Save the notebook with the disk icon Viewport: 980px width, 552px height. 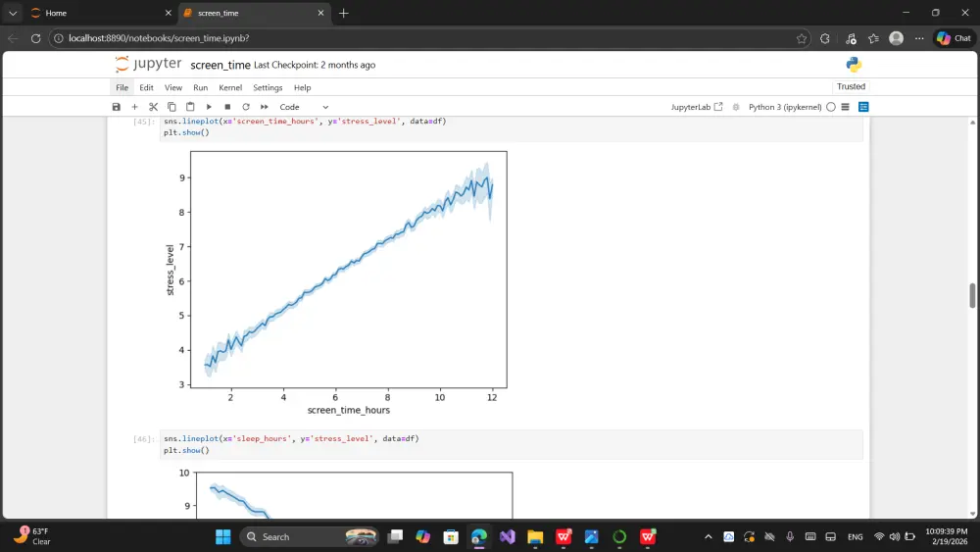(x=117, y=107)
